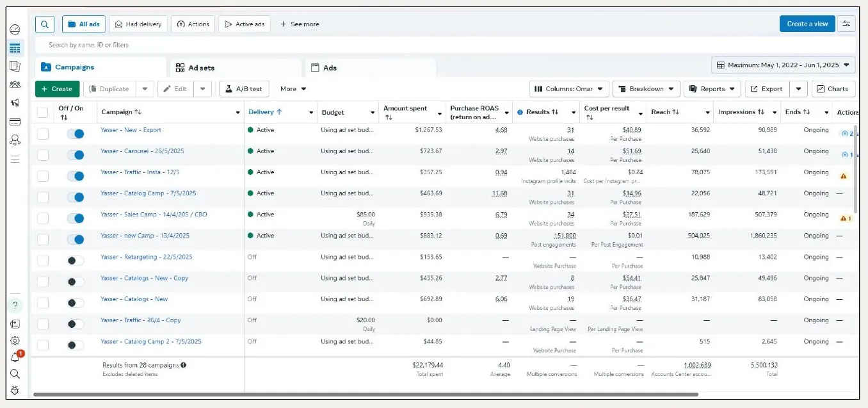Viewport: 868px width, 408px height.
Task: Sort by the Delivery column header
Action: (x=265, y=112)
